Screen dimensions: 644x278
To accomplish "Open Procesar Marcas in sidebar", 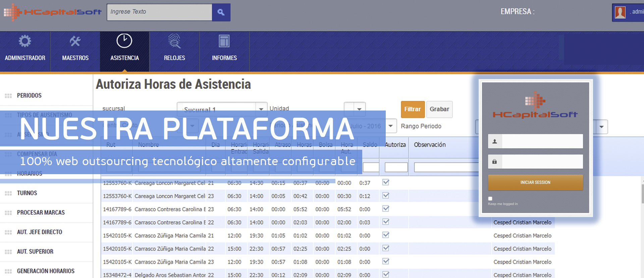I will [x=41, y=213].
